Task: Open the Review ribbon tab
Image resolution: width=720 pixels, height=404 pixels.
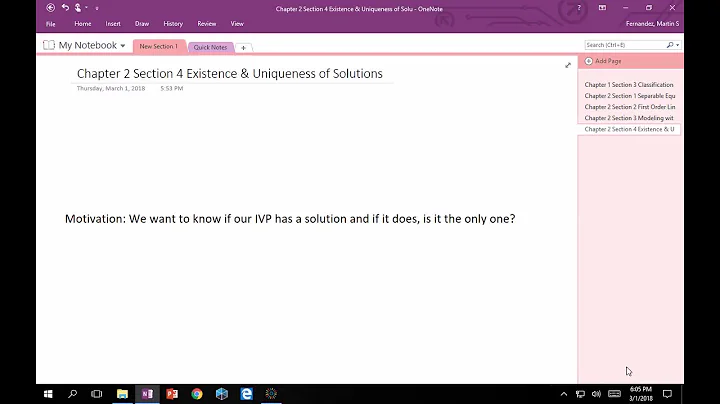Action: click(207, 24)
